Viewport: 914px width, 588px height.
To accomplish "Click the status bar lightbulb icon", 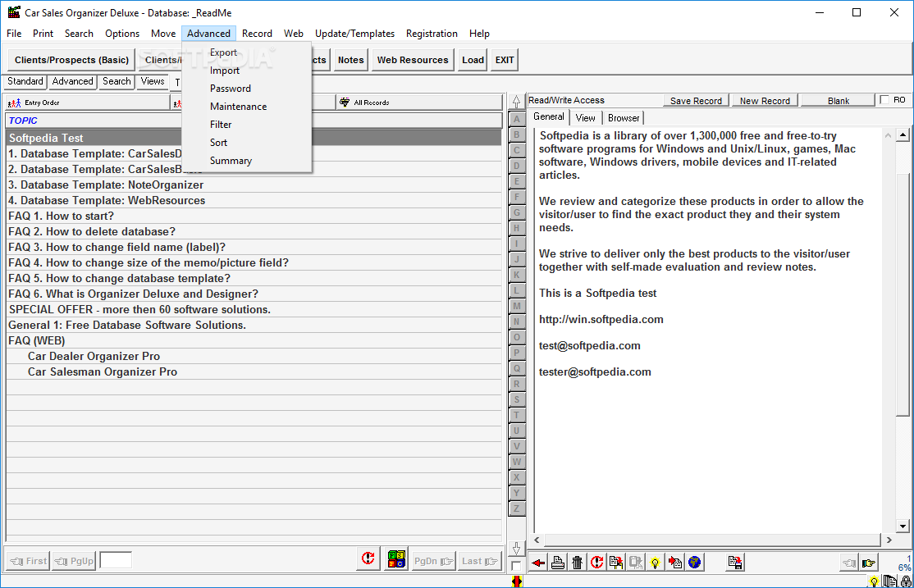I will (x=874, y=581).
